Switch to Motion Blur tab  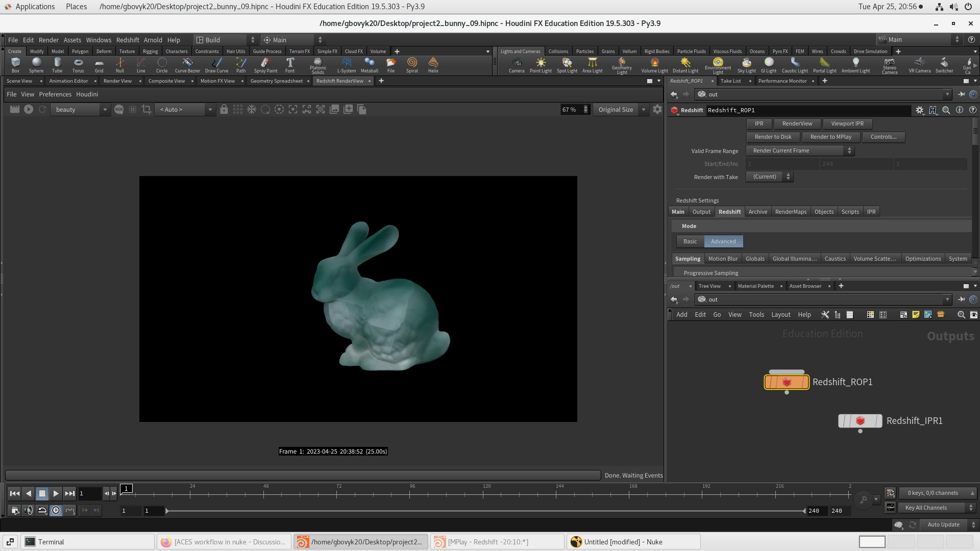(x=723, y=259)
